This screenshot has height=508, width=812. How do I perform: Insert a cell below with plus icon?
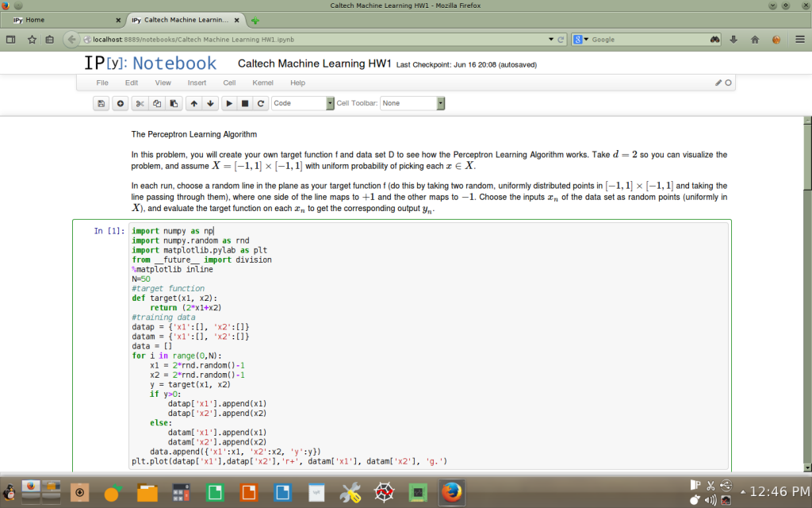pyautogui.click(x=121, y=103)
